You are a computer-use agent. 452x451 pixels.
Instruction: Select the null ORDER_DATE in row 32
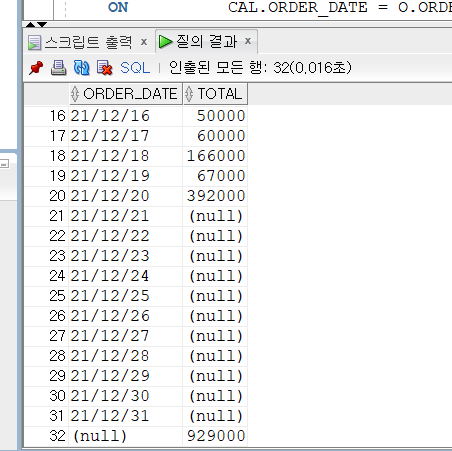(126, 436)
